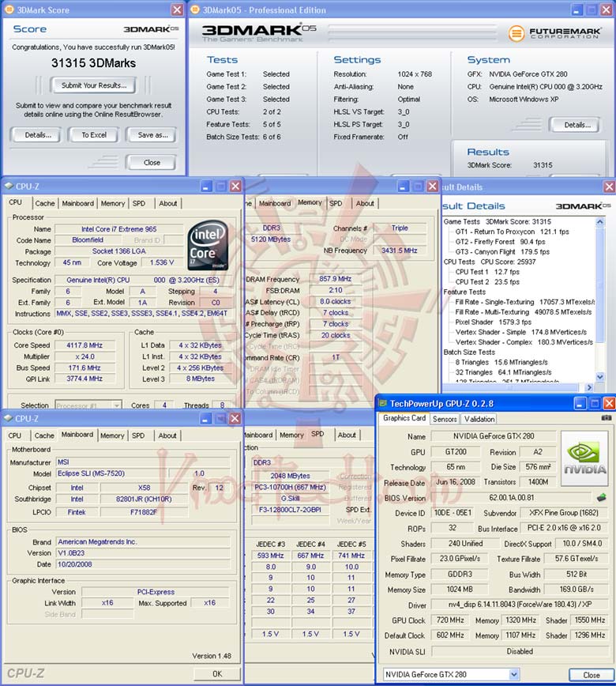Click the camera screenshot icon in GPU-Z
Screen dimensions: 616x686
coord(607,418)
